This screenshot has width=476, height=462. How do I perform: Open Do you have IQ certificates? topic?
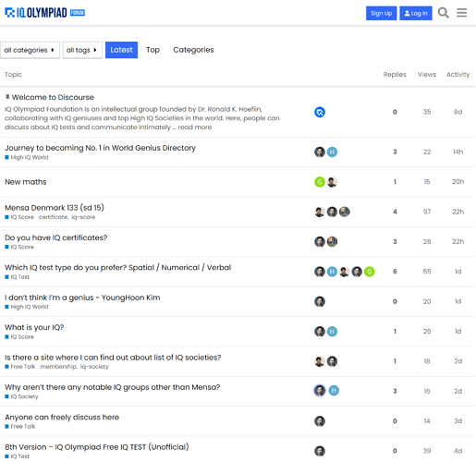click(x=56, y=237)
